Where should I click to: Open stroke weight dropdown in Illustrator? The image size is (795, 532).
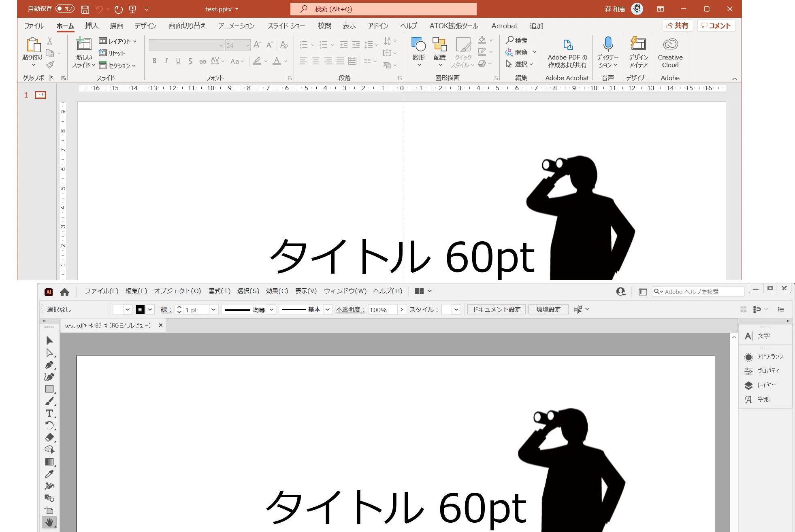coord(213,310)
